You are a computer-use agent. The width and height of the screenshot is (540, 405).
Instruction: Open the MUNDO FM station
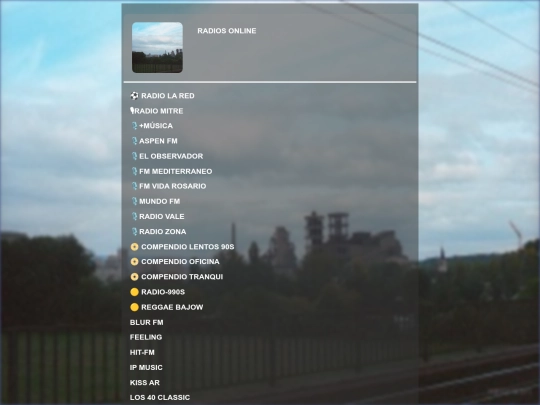tap(159, 201)
